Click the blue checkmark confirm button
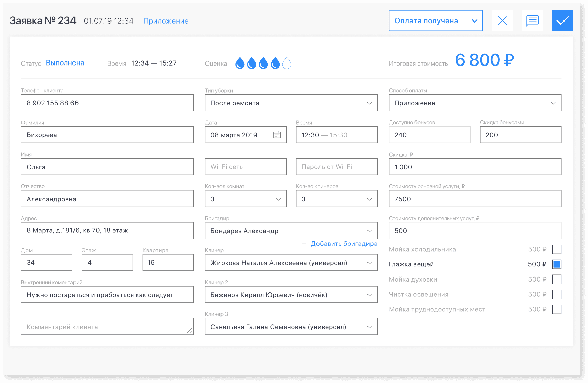Image resolution: width=588 pixels, height=383 pixels. tap(562, 20)
